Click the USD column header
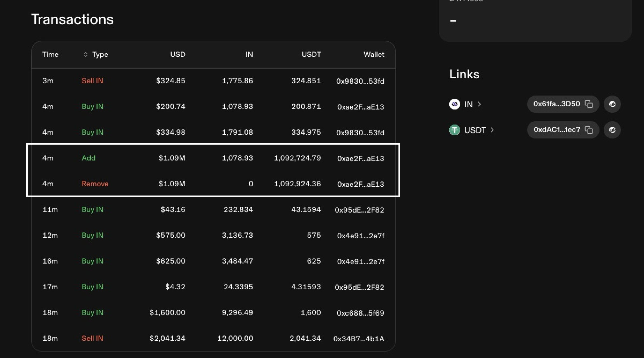The width and height of the screenshot is (644, 358). [177, 54]
